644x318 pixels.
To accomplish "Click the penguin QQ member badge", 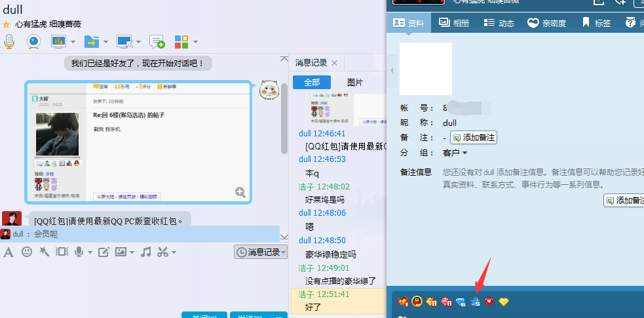I will tap(417, 302).
